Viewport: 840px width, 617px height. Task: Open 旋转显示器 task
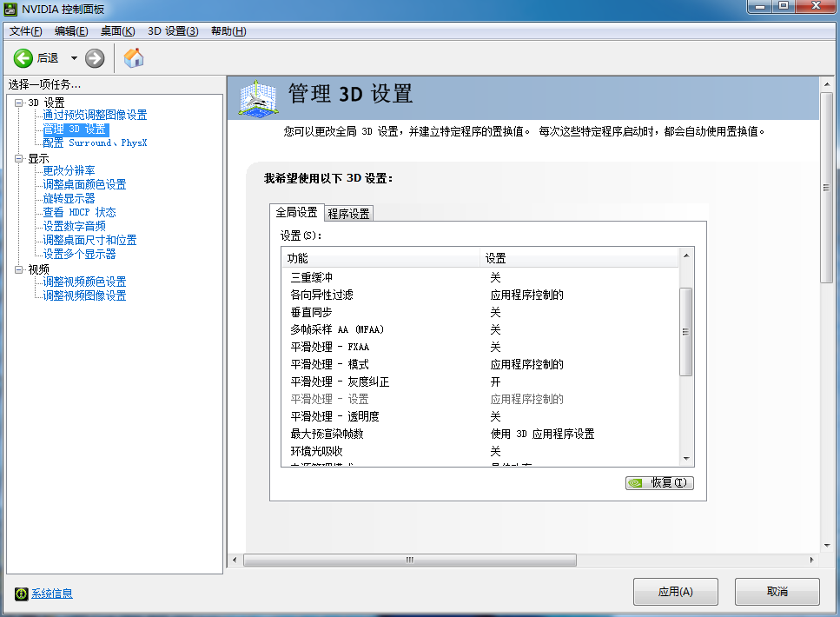tap(69, 198)
